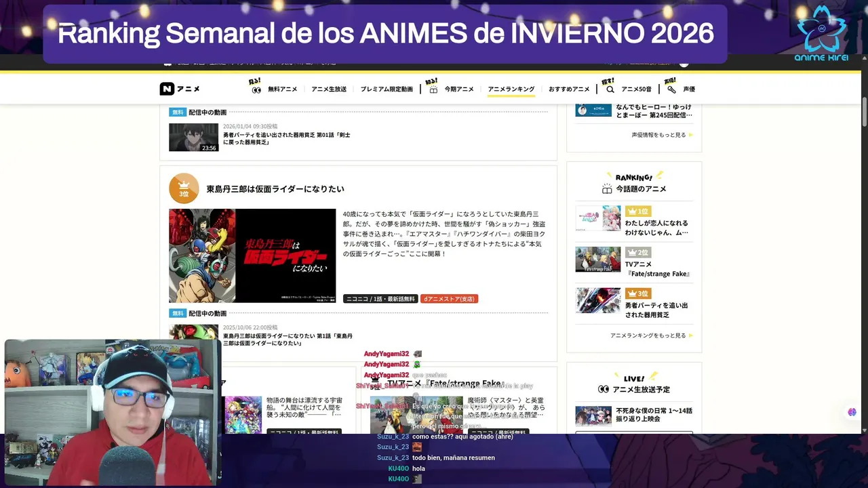Select the アニメランキング tab

coord(511,89)
